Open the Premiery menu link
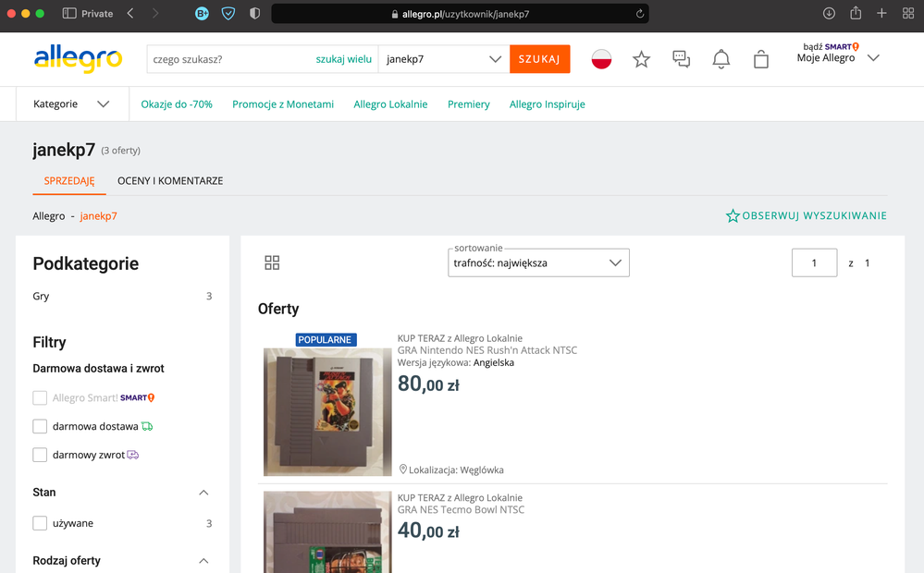 (469, 104)
